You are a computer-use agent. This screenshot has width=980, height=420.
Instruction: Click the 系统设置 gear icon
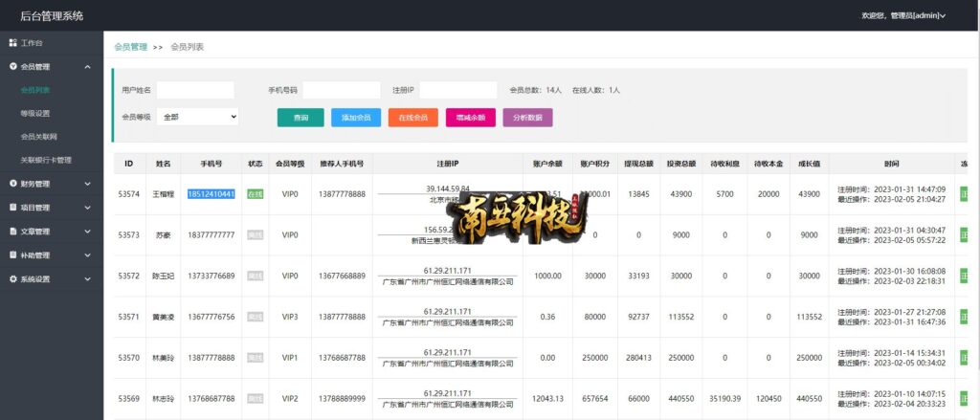pyautogui.click(x=12, y=279)
